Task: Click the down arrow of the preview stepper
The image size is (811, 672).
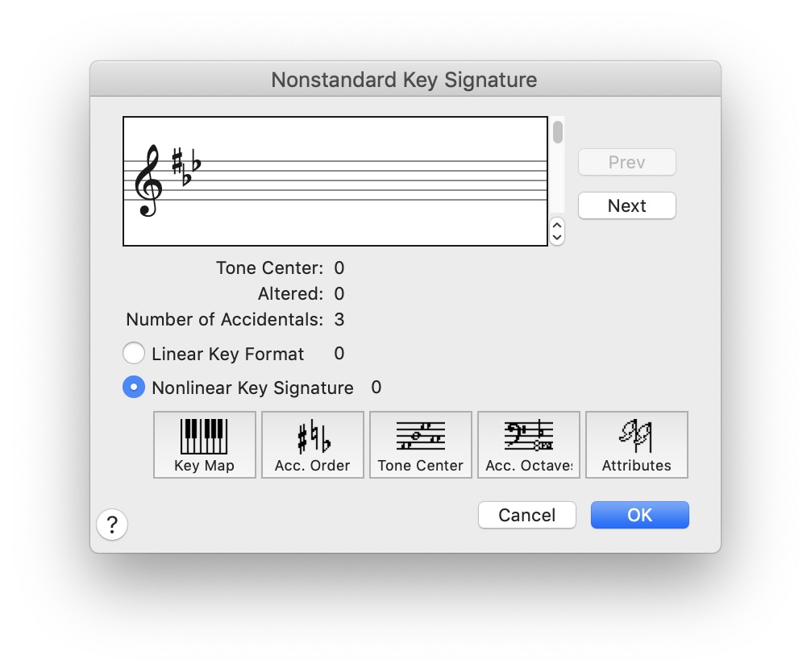Action: point(557,238)
